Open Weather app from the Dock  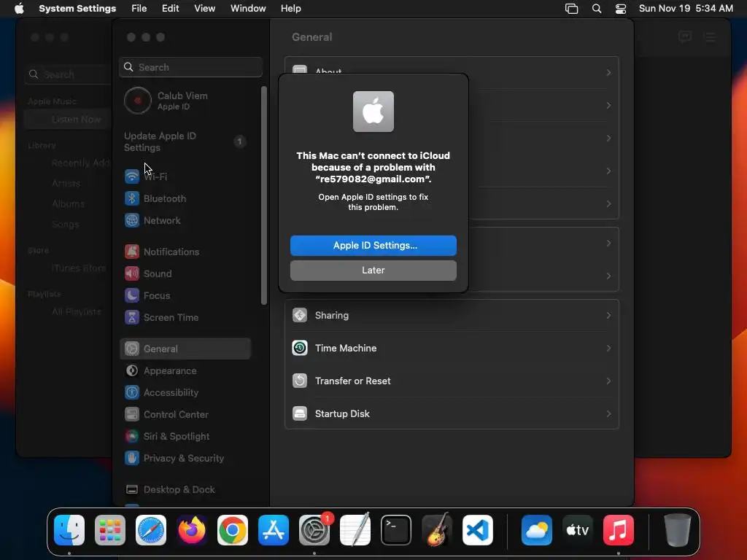pyautogui.click(x=536, y=530)
